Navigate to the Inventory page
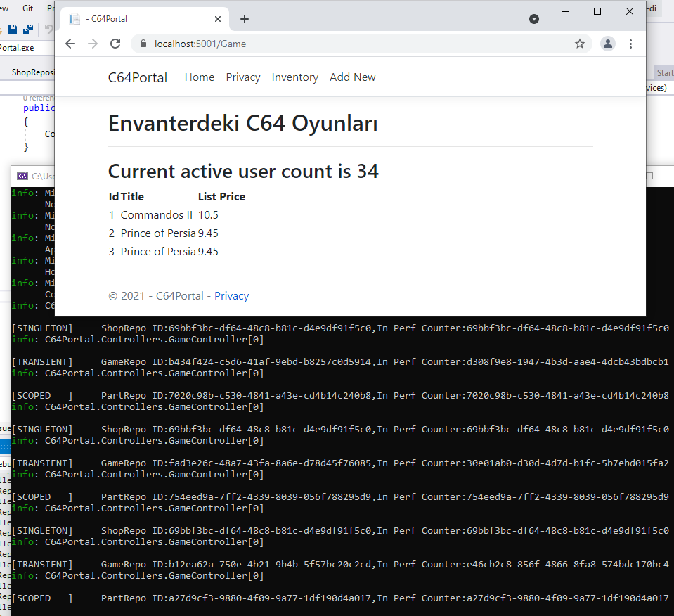674x616 pixels. (295, 77)
